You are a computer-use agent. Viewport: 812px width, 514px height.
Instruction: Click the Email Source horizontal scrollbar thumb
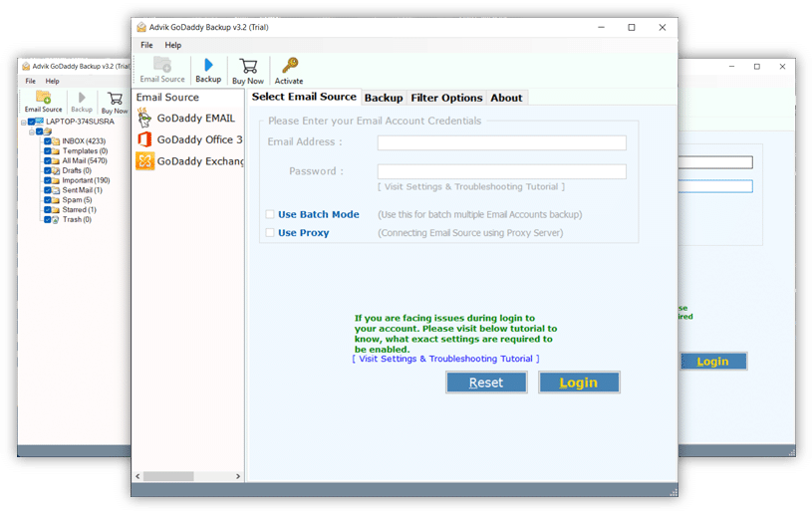click(x=168, y=476)
